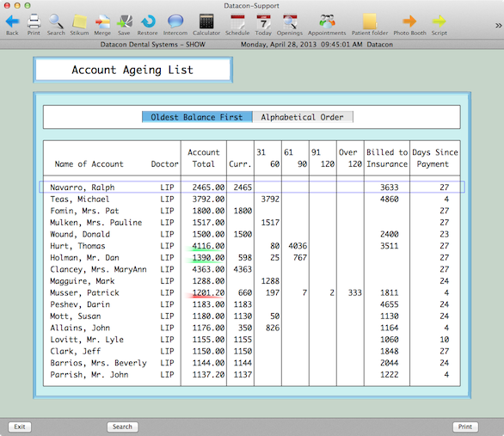Image resolution: width=504 pixels, height=436 pixels.
Task: Switch to Alphabetical Order tab
Action: 303,117
